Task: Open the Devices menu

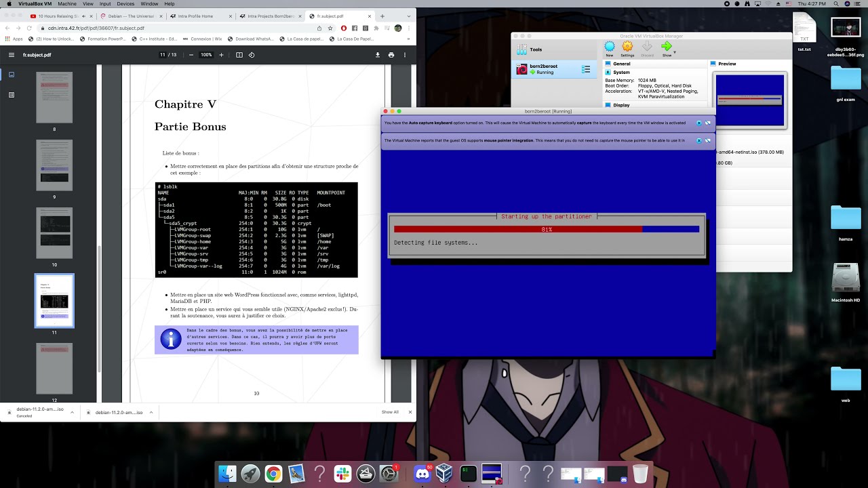Action: [125, 3]
